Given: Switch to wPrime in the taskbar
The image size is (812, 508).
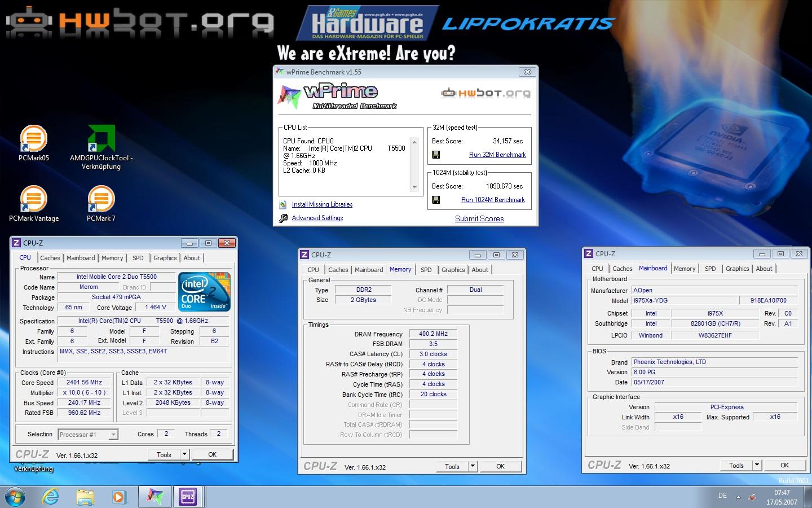Looking at the screenshot, I should 154,497.
